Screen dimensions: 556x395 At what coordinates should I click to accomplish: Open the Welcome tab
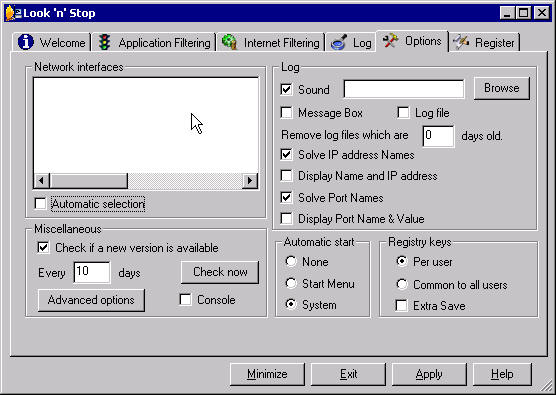pos(52,42)
